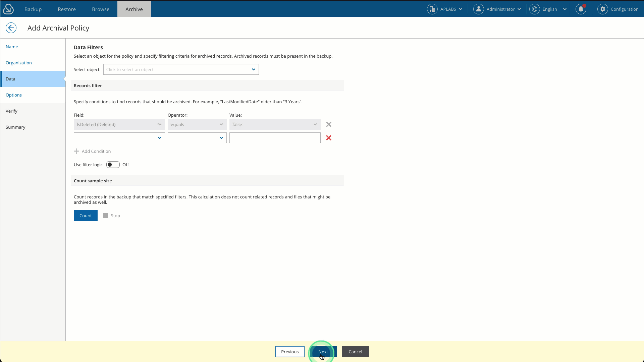Click the Administrator user avatar icon
Image resolution: width=644 pixels, height=362 pixels.
(479, 9)
